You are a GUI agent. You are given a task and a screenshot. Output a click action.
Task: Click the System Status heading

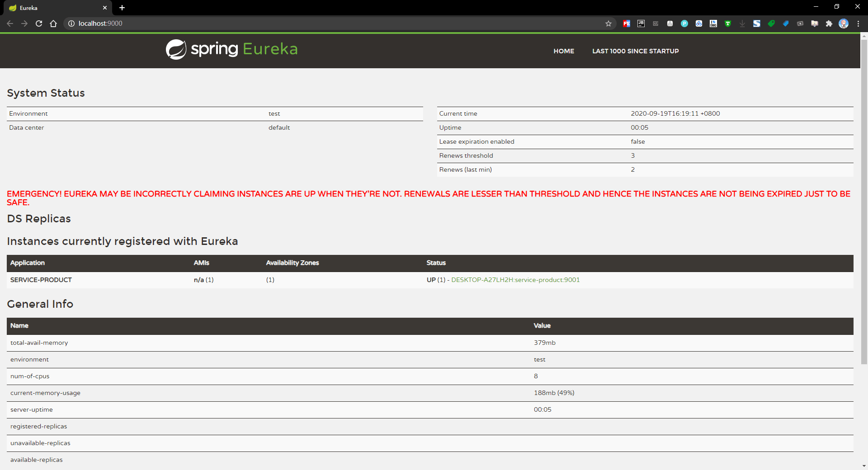tap(46, 93)
